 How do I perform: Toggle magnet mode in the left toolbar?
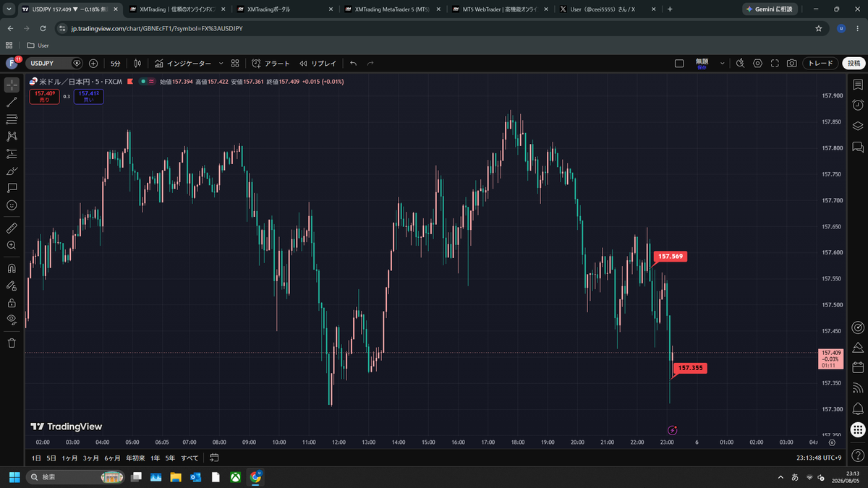point(12,268)
